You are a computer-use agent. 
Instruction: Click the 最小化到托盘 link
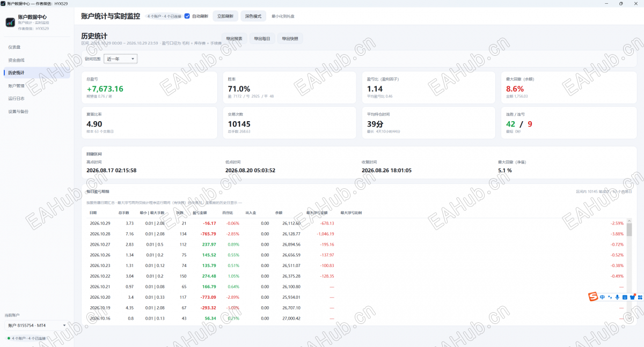[283, 16]
